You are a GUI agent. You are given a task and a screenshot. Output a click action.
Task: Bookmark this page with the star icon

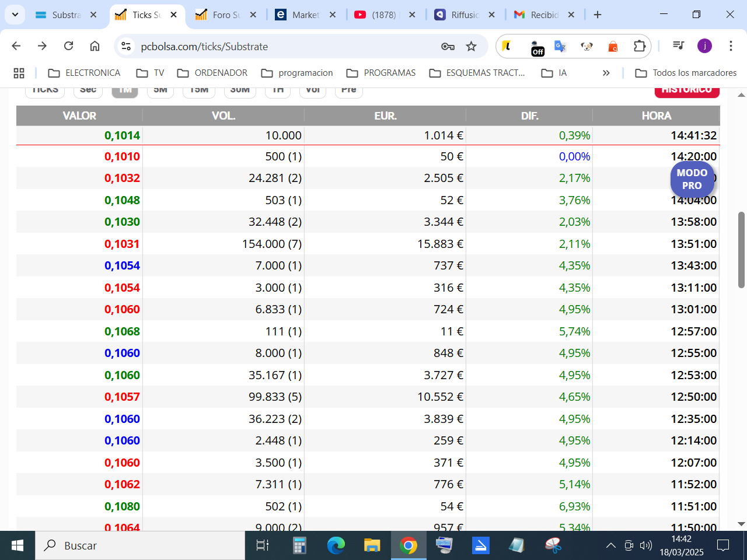click(x=472, y=46)
